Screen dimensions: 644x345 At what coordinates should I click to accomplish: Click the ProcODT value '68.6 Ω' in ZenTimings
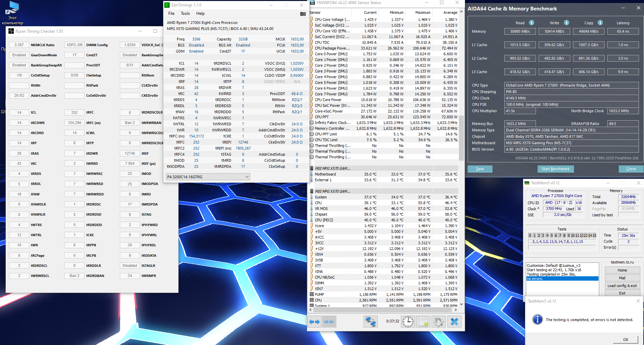(x=297, y=94)
